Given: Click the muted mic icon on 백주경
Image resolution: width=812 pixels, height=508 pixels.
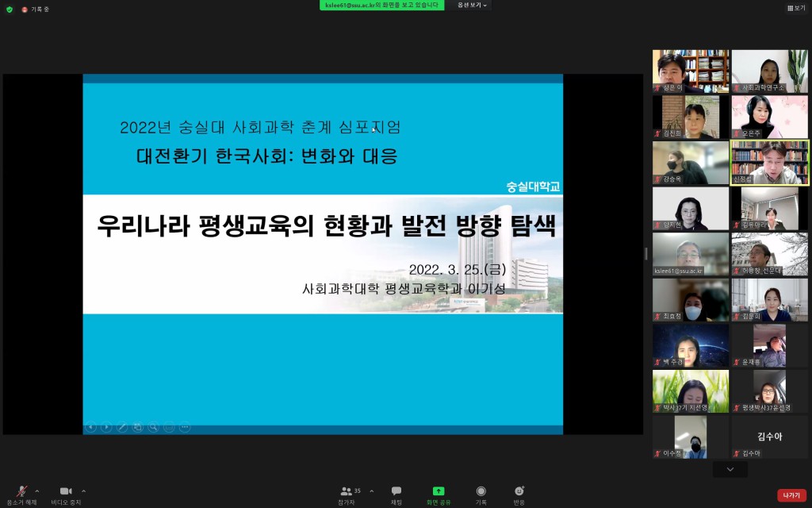Looking at the screenshot, I should point(657,362).
